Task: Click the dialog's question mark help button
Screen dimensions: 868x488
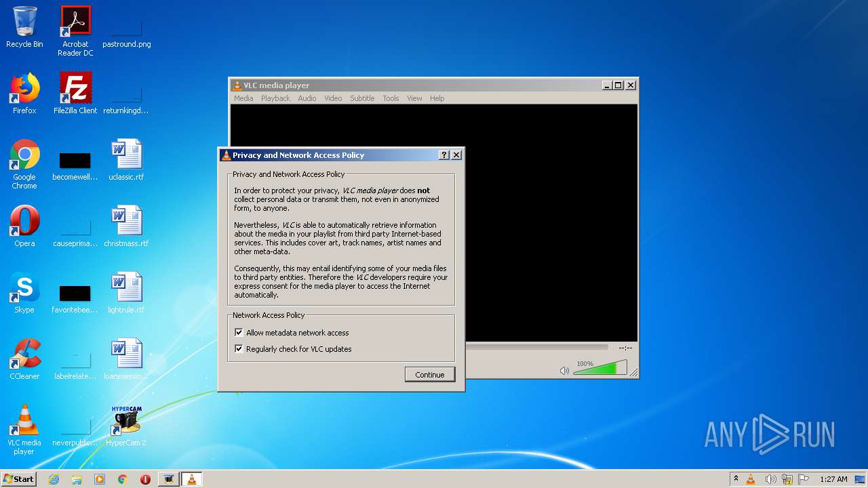Action: coord(444,155)
